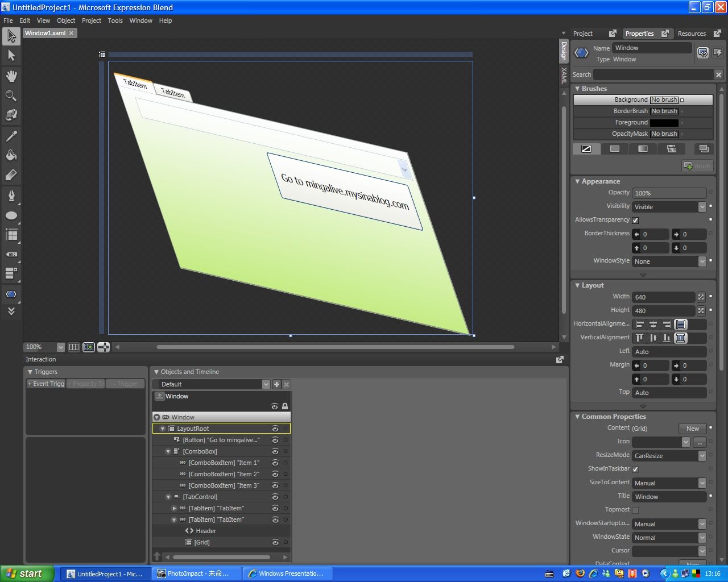Collapse the ComboBox tree node

click(168, 451)
